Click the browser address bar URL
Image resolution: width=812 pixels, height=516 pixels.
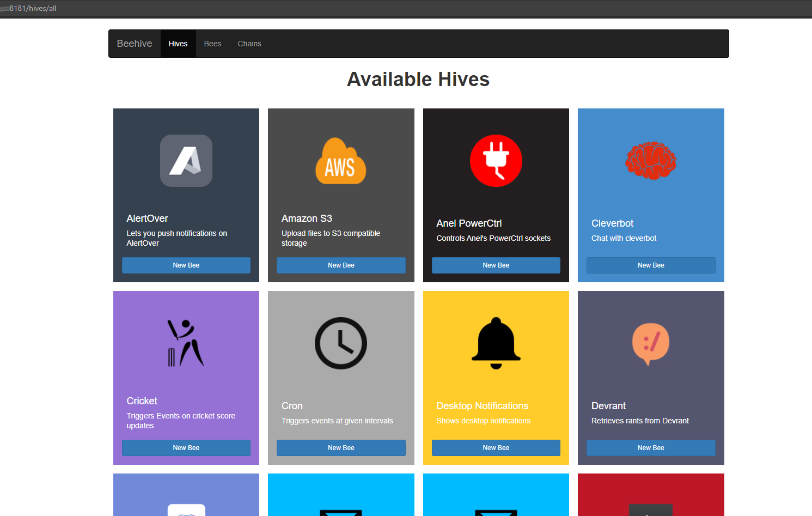coord(33,8)
